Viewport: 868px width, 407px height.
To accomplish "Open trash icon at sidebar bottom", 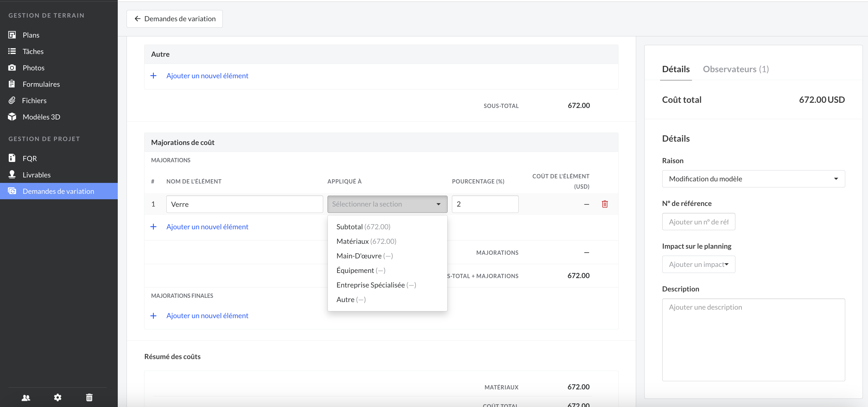I will pos(89,398).
